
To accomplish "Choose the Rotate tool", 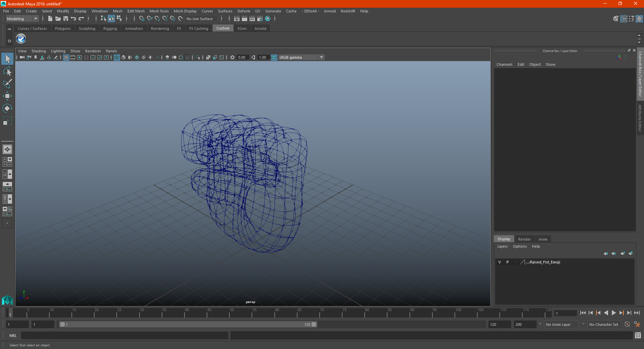I will (7, 108).
